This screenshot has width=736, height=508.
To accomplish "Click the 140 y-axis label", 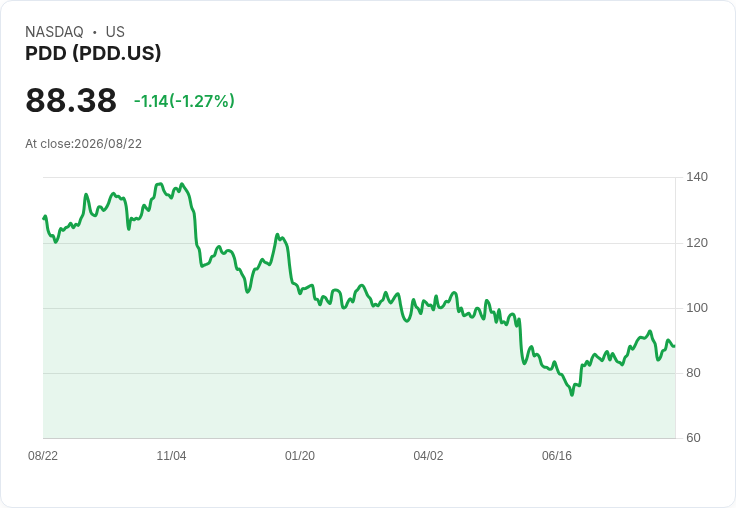I will (x=697, y=177).
